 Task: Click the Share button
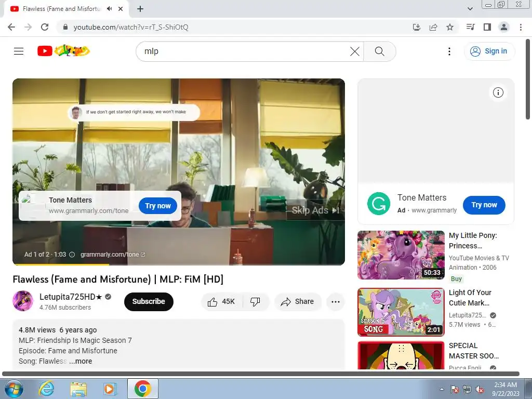(x=298, y=302)
